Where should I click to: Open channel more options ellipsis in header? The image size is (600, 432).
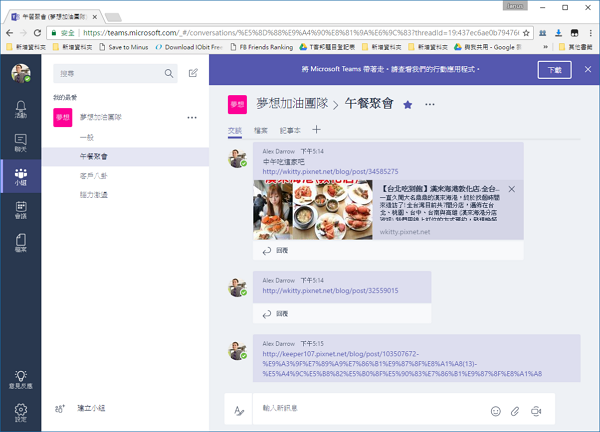(430, 104)
